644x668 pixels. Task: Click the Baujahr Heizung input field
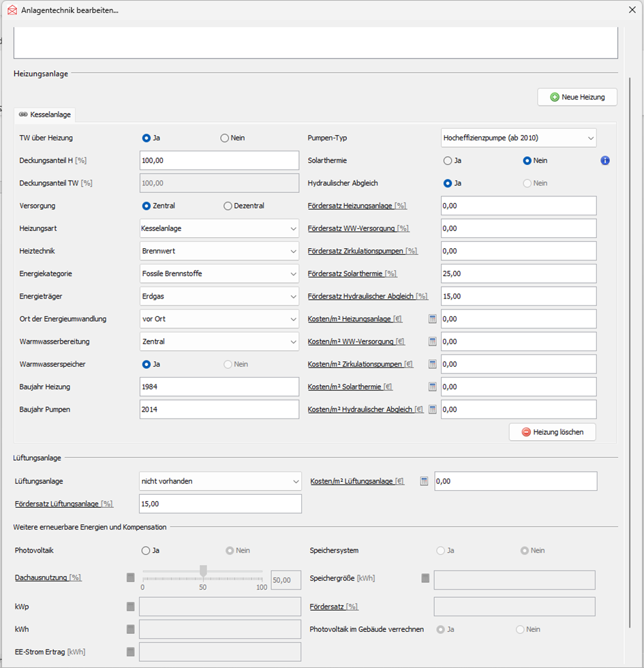point(219,387)
